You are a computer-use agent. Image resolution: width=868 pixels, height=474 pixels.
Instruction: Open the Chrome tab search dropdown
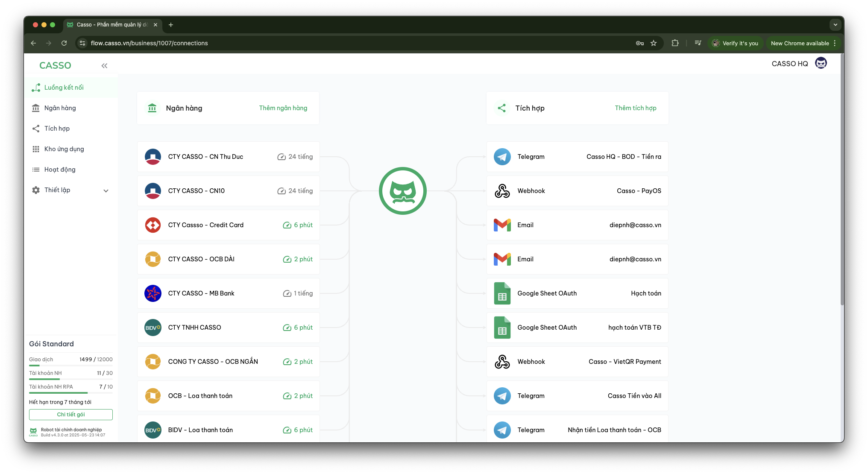[x=835, y=25]
